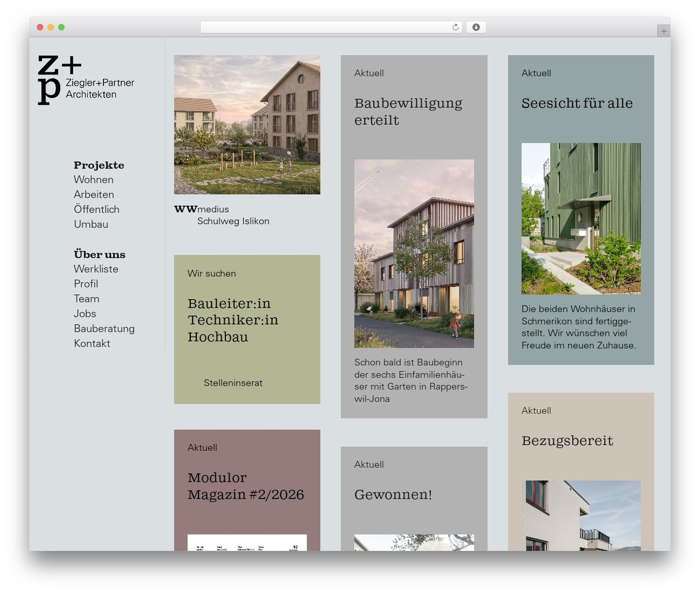Open the Projekte menu section

click(x=99, y=165)
